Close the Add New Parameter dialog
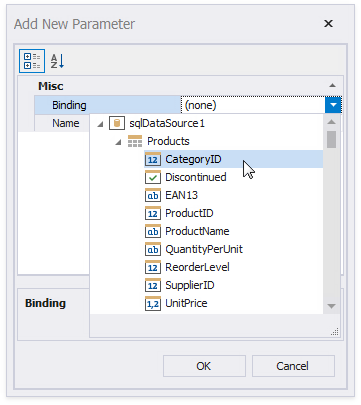Screen dimensions: 361x405 coord(328,24)
